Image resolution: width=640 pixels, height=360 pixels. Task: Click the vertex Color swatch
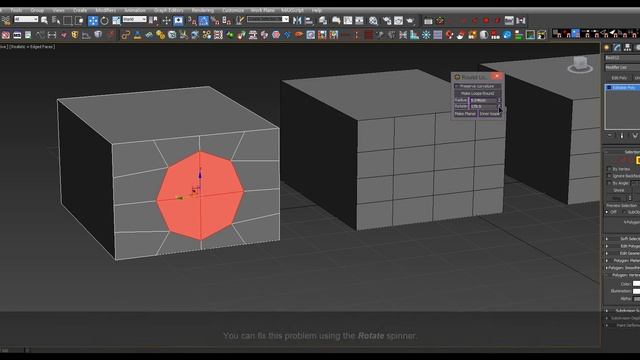point(636,284)
